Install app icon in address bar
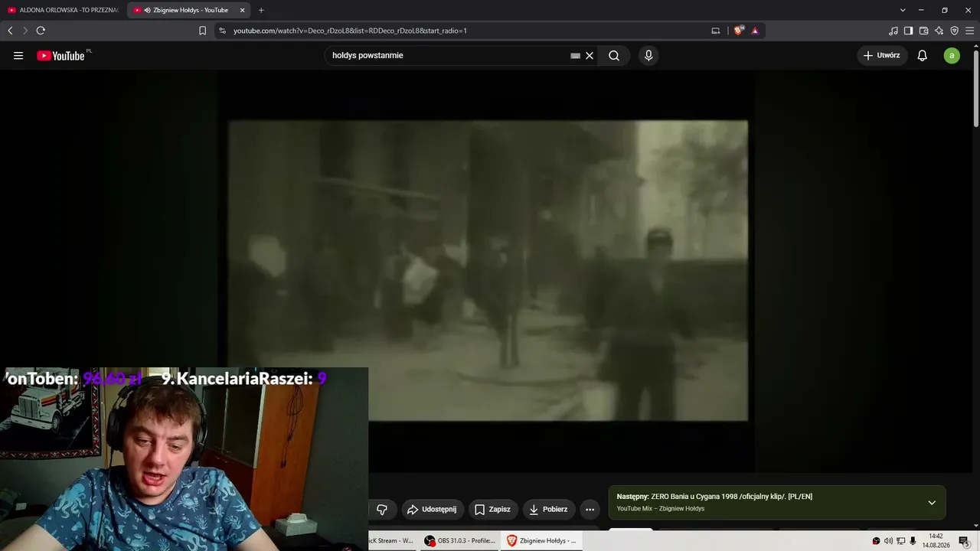The height and width of the screenshot is (551, 980). pyautogui.click(x=716, y=31)
